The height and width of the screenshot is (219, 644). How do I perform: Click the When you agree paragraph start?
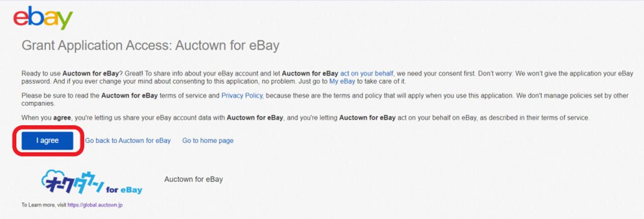click(x=46, y=117)
